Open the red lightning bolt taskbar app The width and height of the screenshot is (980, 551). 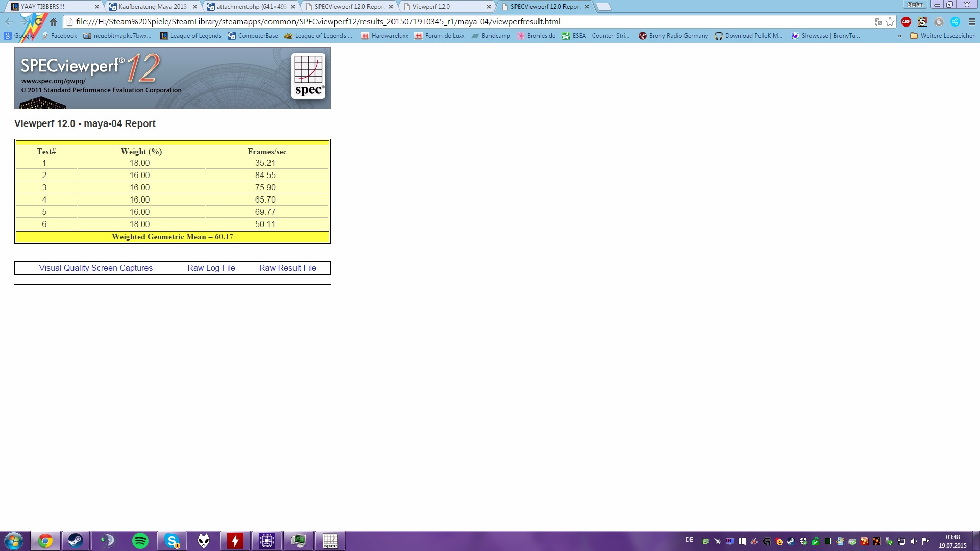(x=235, y=541)
